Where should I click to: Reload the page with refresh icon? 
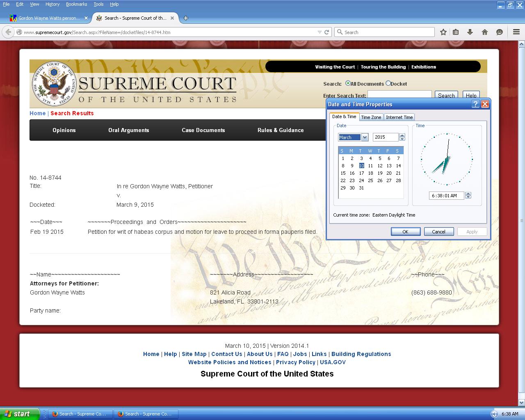pos(327,32)
